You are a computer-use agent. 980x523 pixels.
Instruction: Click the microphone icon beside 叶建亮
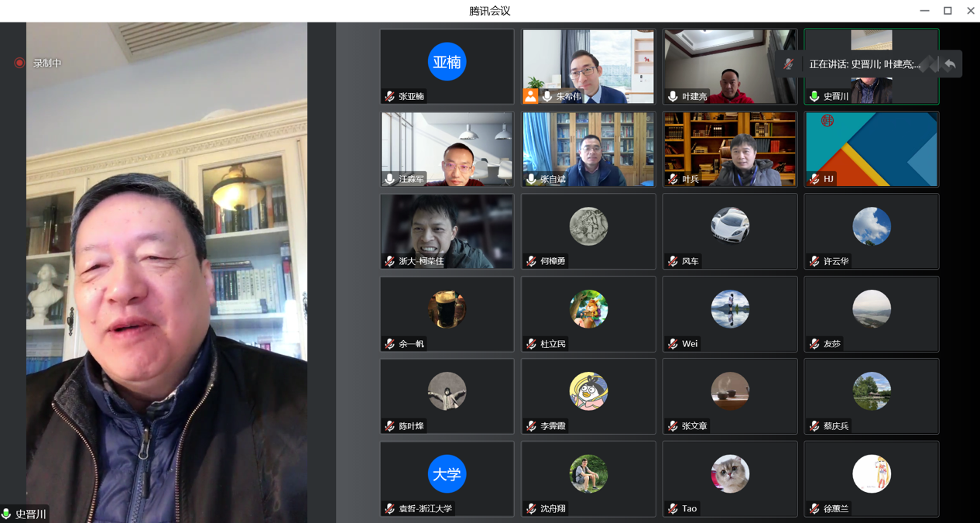[673, 96]
